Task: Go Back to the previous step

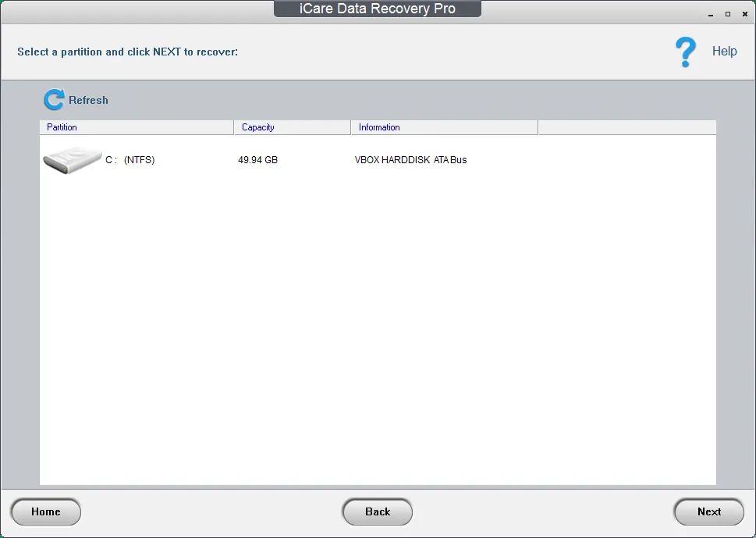Action: coord(378,512)
